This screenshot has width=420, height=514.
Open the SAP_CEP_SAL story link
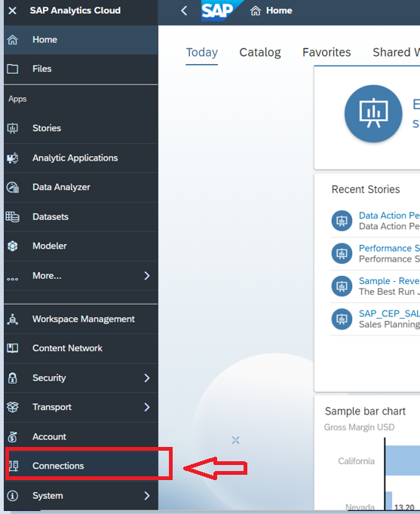389,314
